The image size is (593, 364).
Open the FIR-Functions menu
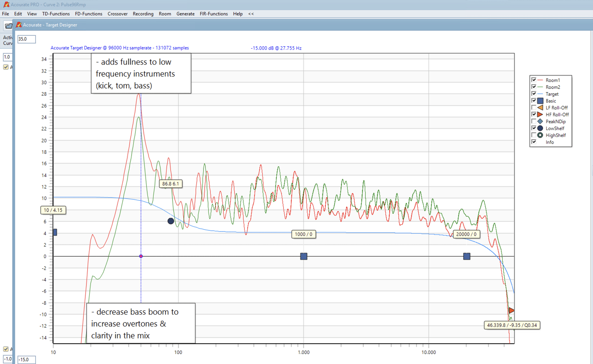pos(214,14)
